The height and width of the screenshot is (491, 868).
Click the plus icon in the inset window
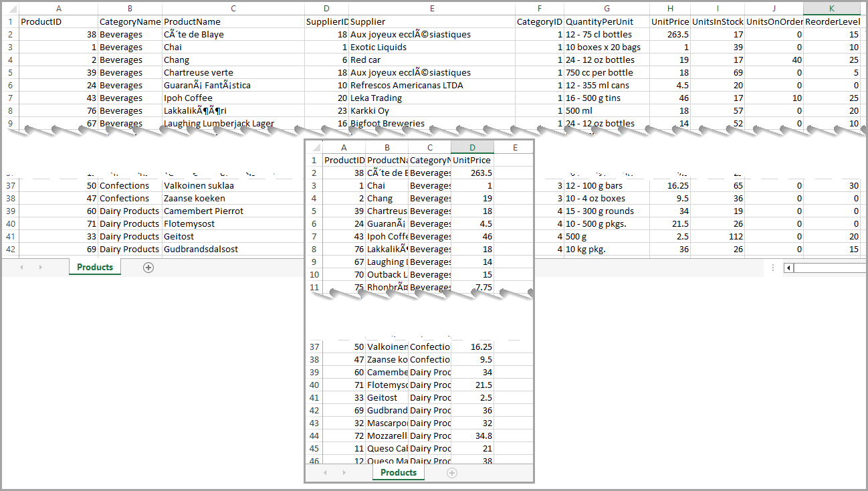[x=452, y=472]
